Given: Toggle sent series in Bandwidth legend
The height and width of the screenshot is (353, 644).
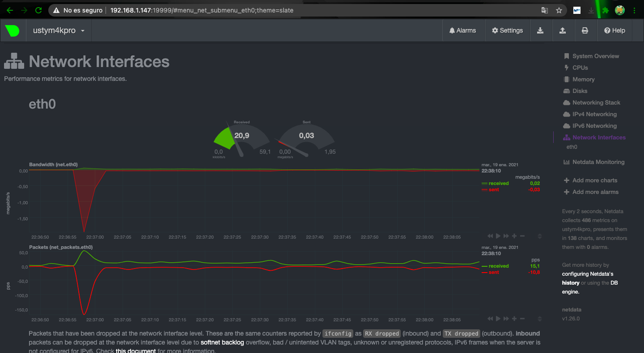Looking at the screenshot, I should pos(494,189).
